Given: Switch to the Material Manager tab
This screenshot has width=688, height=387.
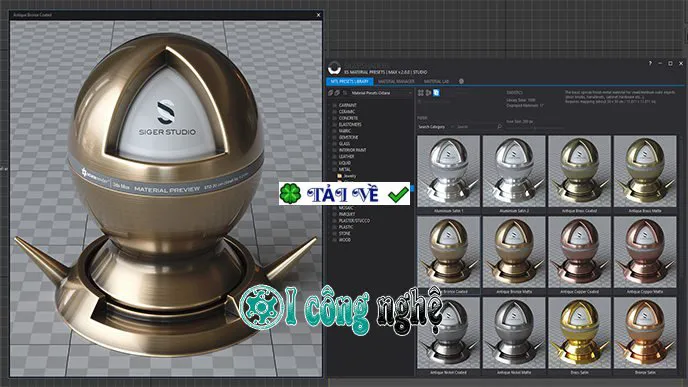Looking at the screenshot, I should click(396, 82).
